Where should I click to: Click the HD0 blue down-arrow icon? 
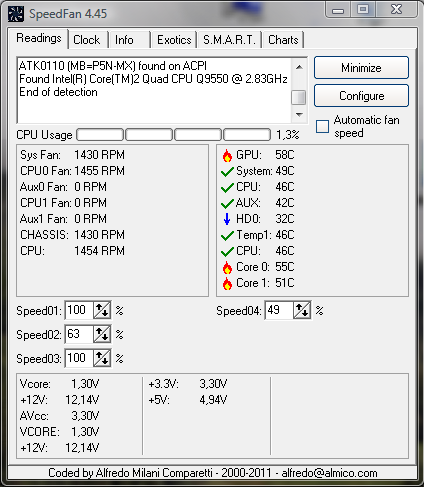(227, 219)
